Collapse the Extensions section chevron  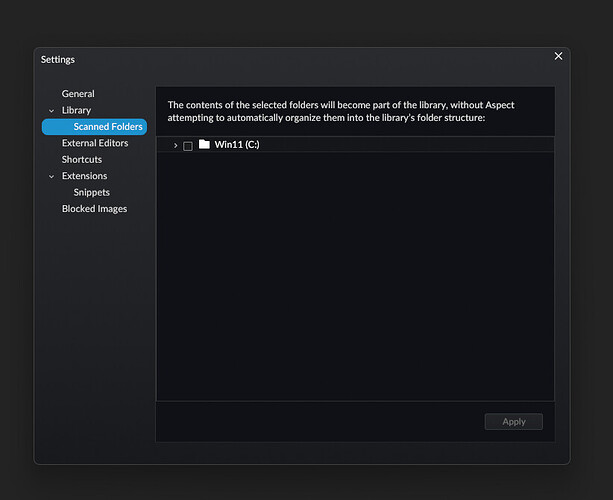[x=52, y=176]
